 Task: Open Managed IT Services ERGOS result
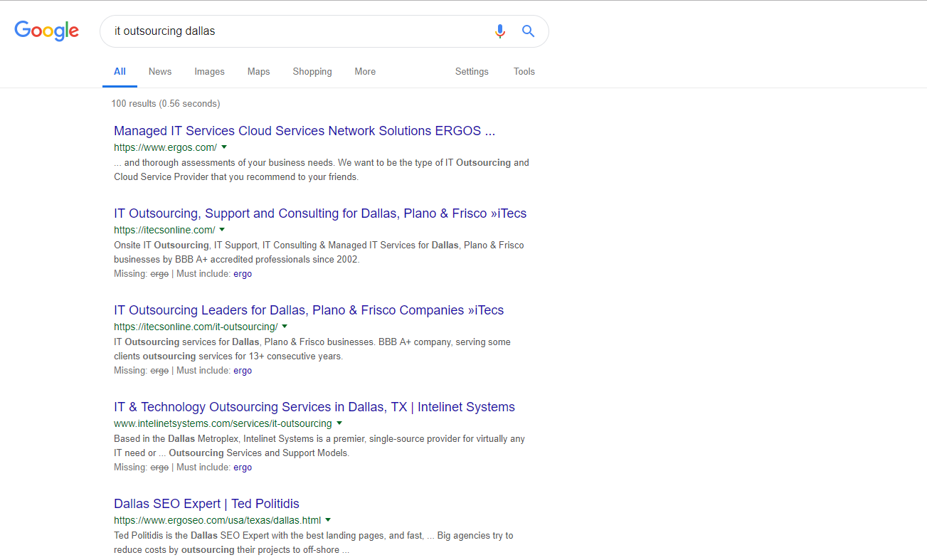304,131
